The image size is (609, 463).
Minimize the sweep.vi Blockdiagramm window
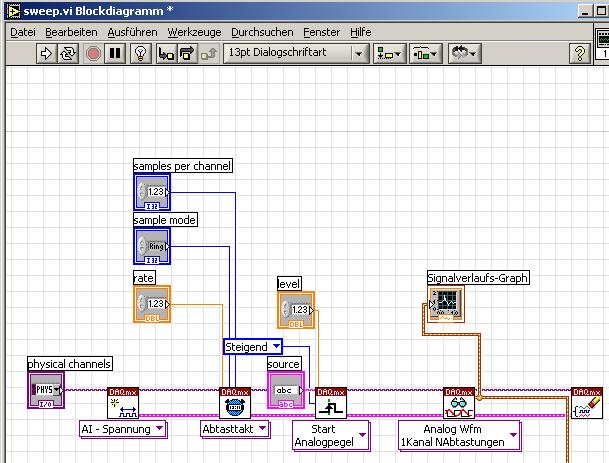[585, 11]
